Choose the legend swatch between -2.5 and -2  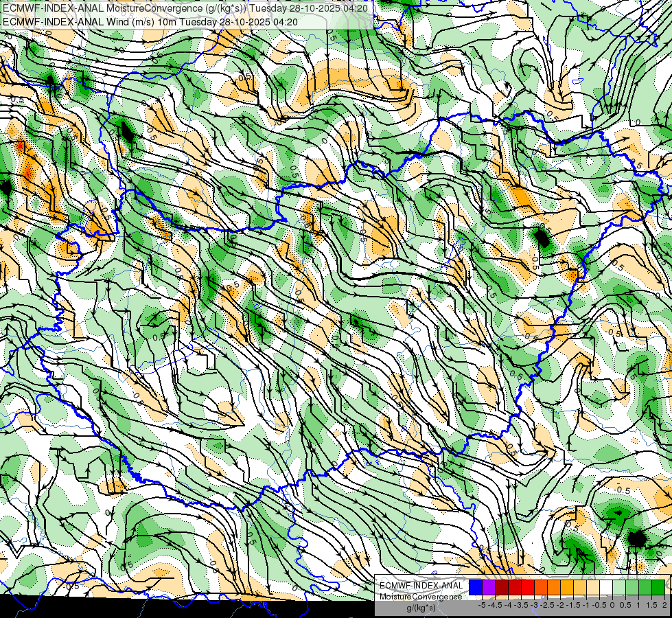(x=554, y=587)
